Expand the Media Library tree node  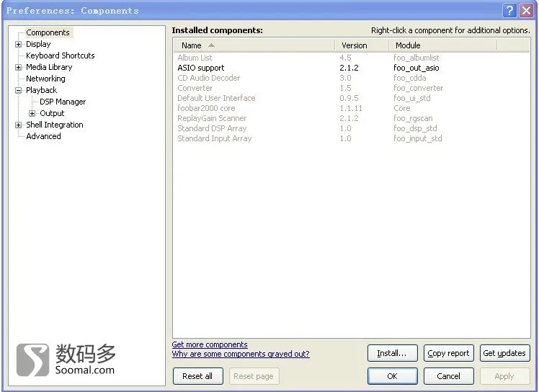[x=18, y=68]
